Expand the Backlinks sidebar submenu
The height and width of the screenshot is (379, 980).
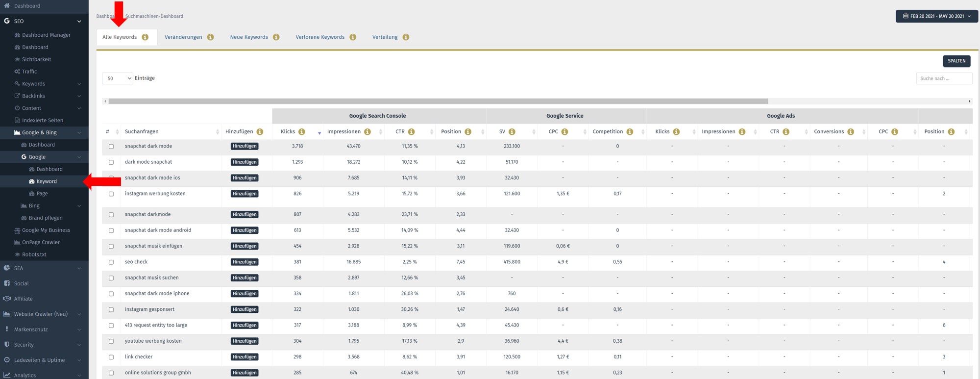(x=79, y=96)
